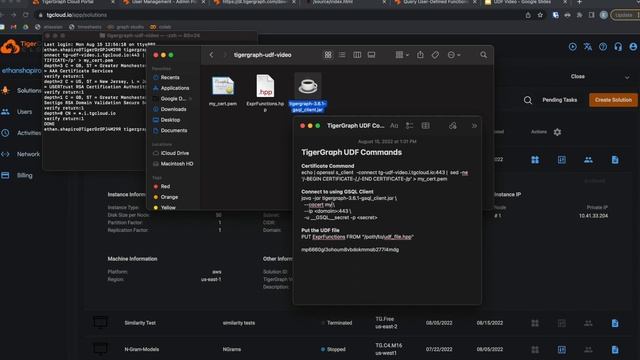The image size is (640, 360).
Task: Click the solutions search icon
Action: pyautogui.click(x=528, y=100)
